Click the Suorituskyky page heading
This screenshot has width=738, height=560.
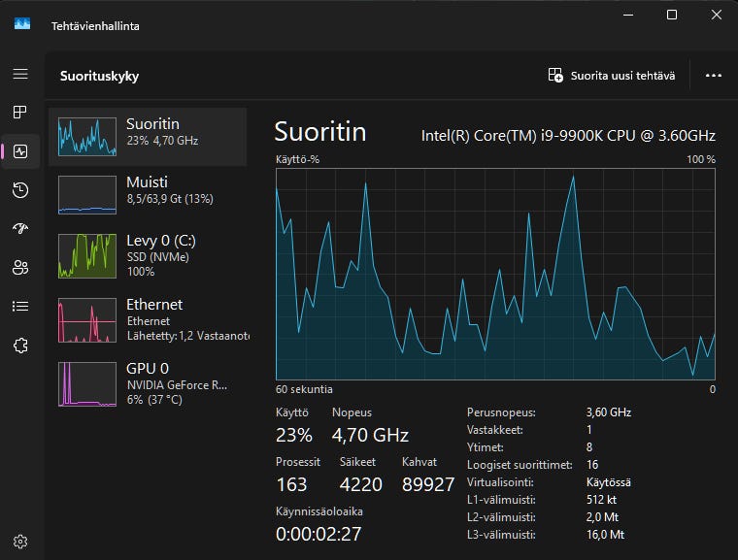tap(99, 76)
